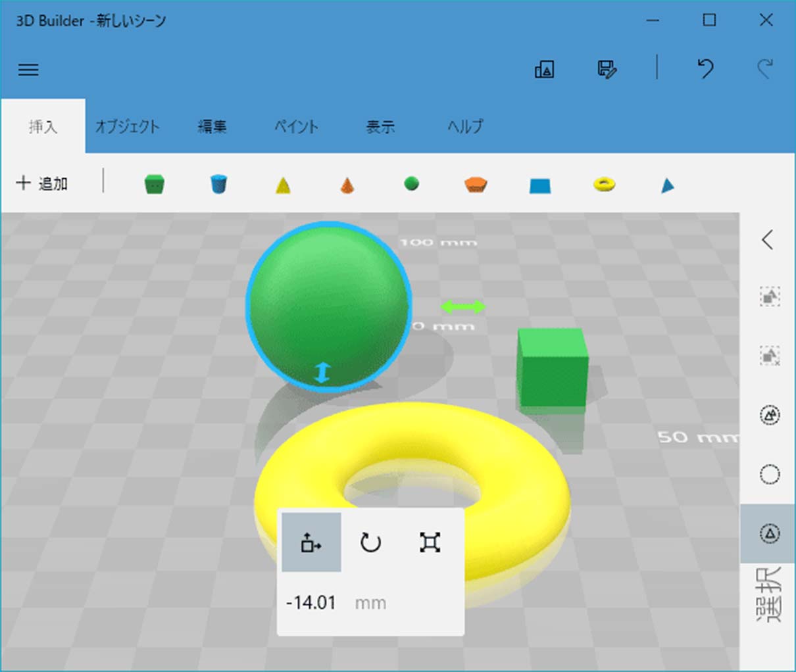Image resolution: width=796 pixels, height=672 pixels.
Task: Open the ヘルプ tab
Action: [x=465, y=126]
